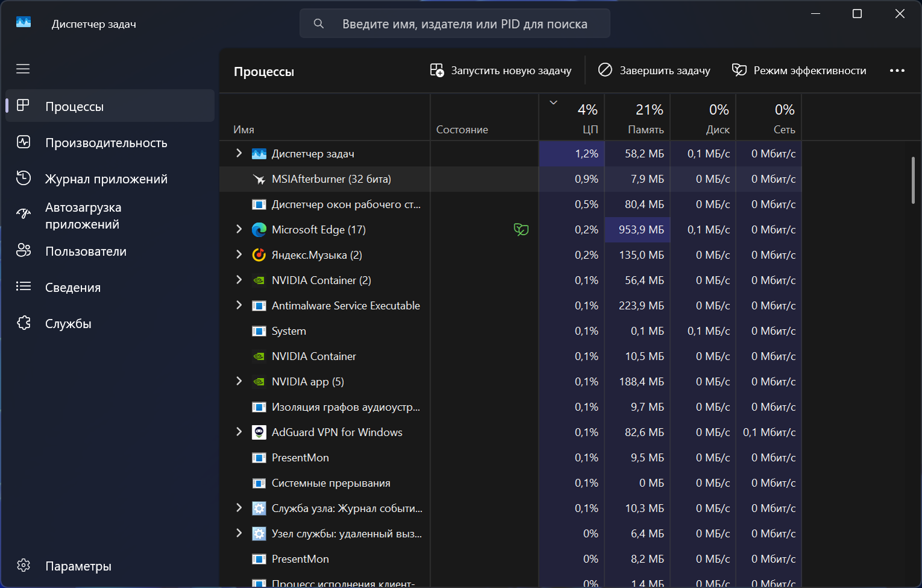The image size is (922, 588).
Task: Click the Диспетчер задач process row icon
Action: pyautogui.click(x=259, y=154)
